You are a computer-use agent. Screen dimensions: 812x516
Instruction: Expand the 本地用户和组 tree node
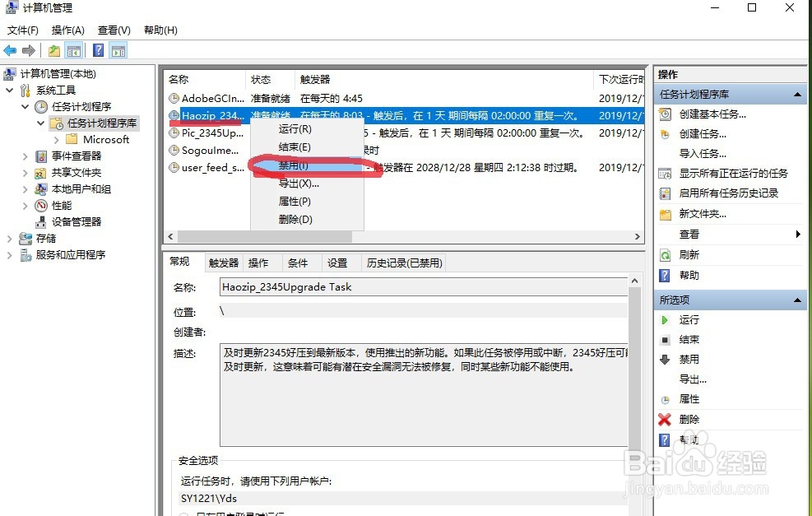25,189
